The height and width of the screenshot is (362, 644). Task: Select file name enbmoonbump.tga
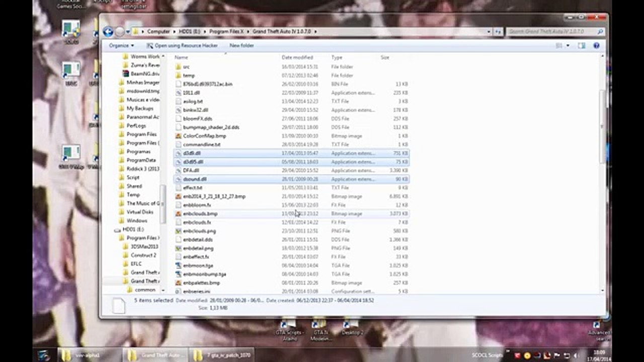[204, 274]
